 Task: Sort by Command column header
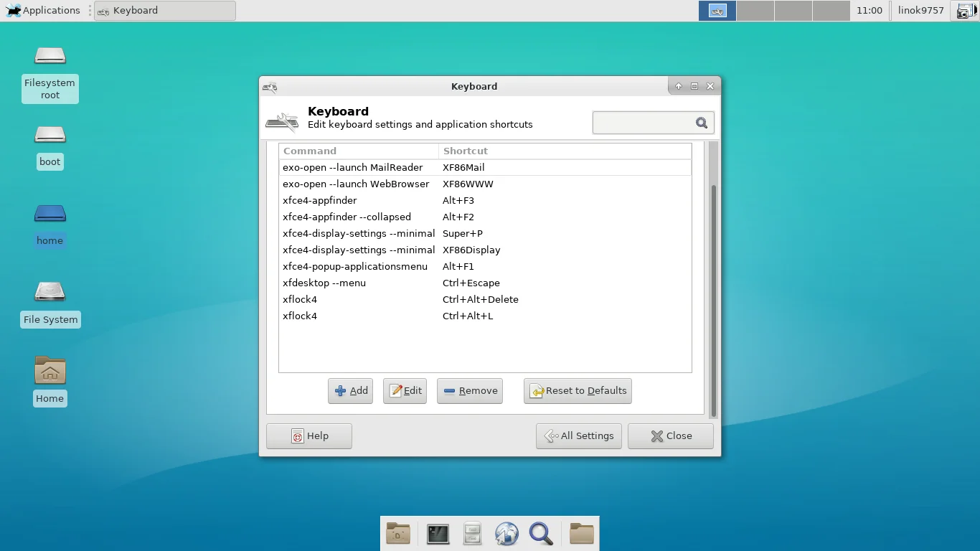click(x=359, y=151)
